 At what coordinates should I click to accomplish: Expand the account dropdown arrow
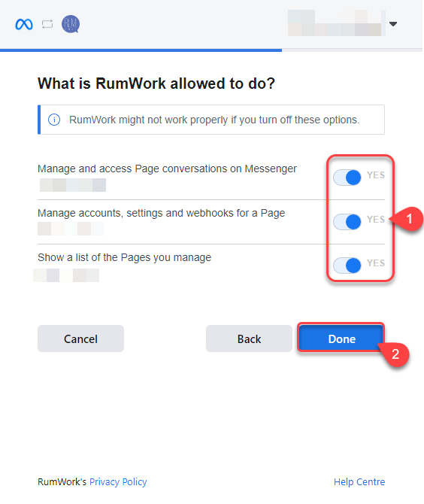point(393,24)
